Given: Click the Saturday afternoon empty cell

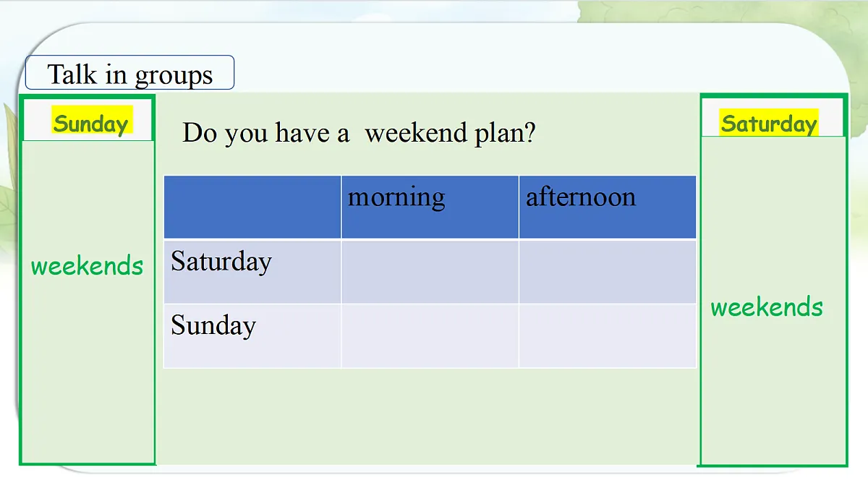Looking at the screenshot, I should (x=608, y=271).
